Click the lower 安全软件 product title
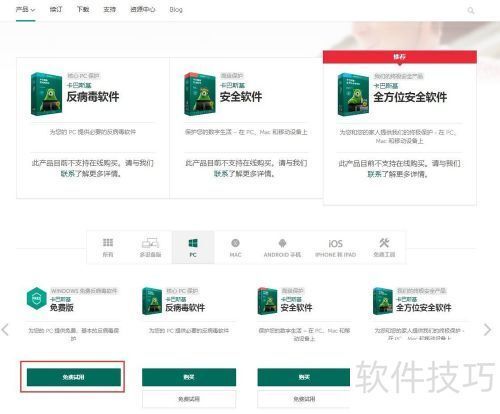The image size is (500, 414). (x=296, y=308)
